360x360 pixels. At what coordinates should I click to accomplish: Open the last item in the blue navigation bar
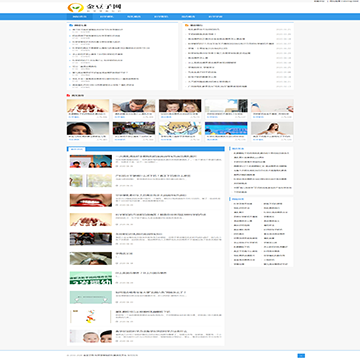(x=216, y=17)
